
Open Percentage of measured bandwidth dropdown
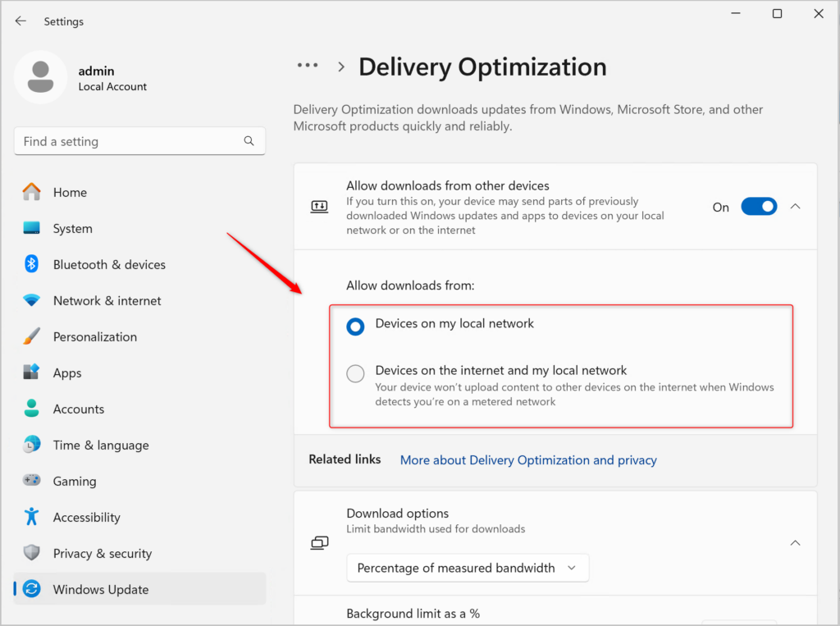(468, 568)
